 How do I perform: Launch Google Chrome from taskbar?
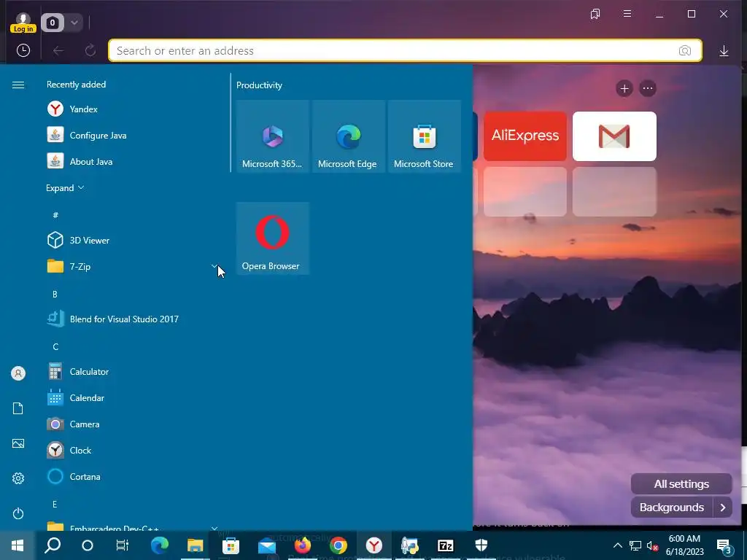pyautogui.click(x=338, y=545)
